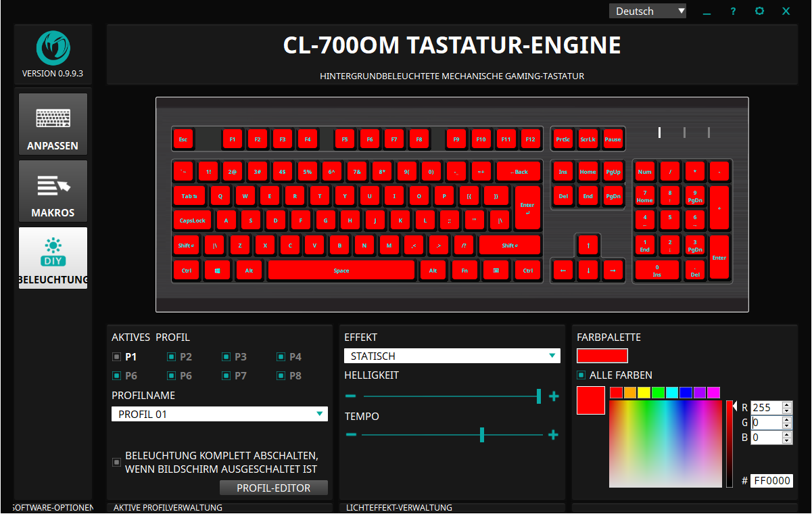Click the minus icon to decrease Tempo
Screen dimensions: 812x514
point(350,435)
